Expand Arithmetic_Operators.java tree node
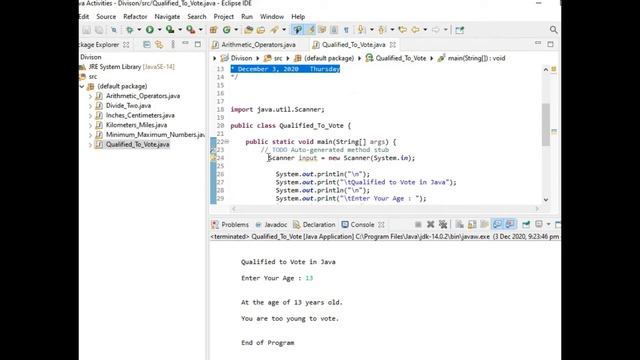The width and height of the screenshot is (640, 360). pos(90,96)
